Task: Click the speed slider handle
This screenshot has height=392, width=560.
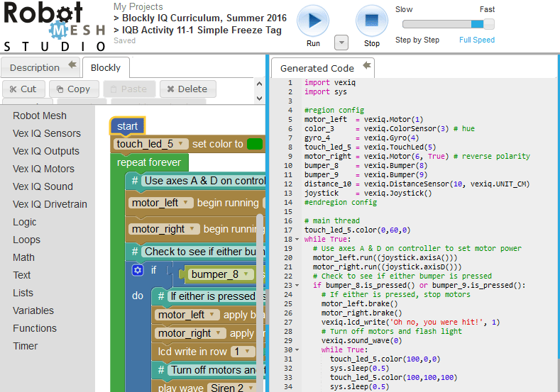Action: pos(489,24)
